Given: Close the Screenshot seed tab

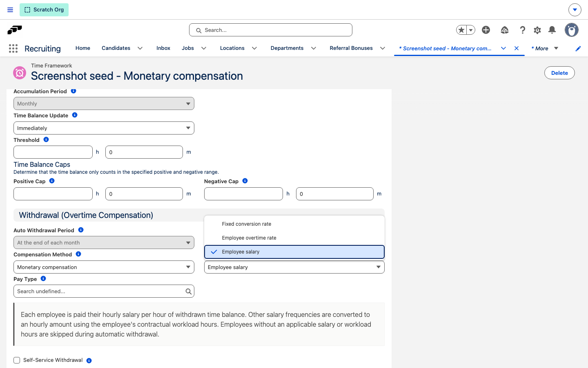Looking at the screenshot, I should coord(517,48).
